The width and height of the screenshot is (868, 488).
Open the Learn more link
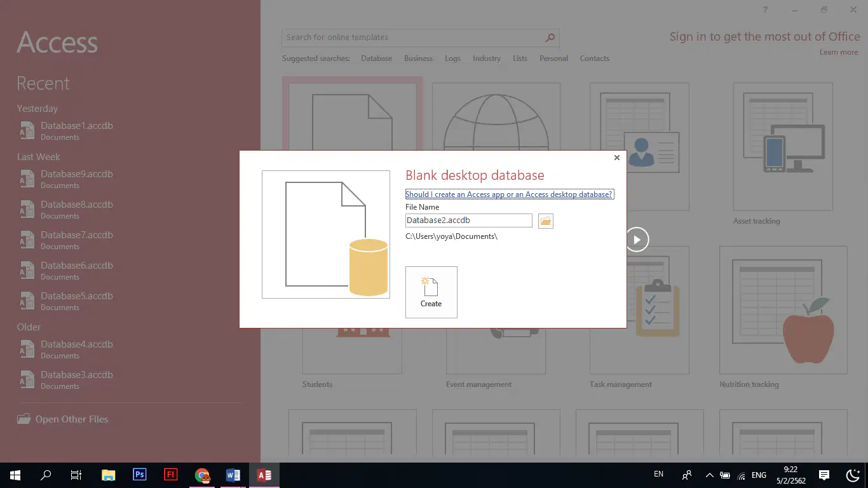click(x=839, y=52)
